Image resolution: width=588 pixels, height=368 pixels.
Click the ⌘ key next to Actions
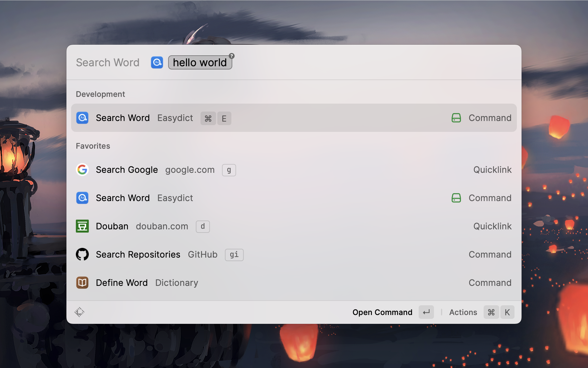[x=491, y=312]
